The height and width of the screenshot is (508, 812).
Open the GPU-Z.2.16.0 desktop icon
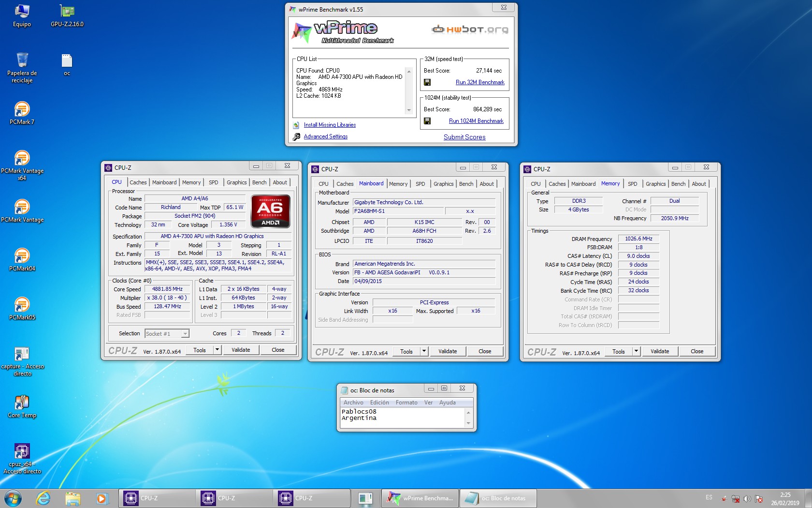point(67,15)
